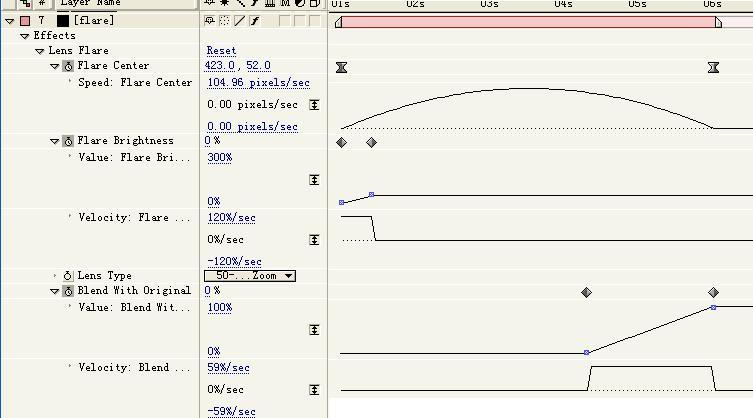
Task: Open the Lens Type dropdown menu
Action: pyautogui.click(x=250, y=276)
